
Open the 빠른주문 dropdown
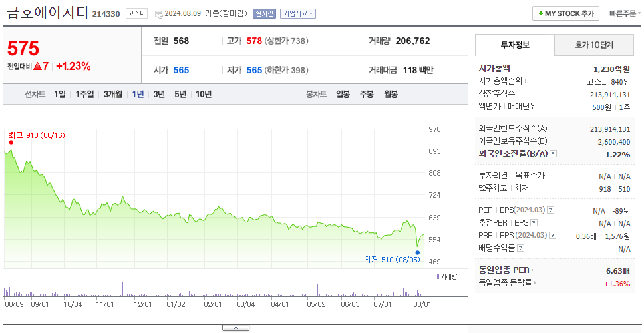625,13
